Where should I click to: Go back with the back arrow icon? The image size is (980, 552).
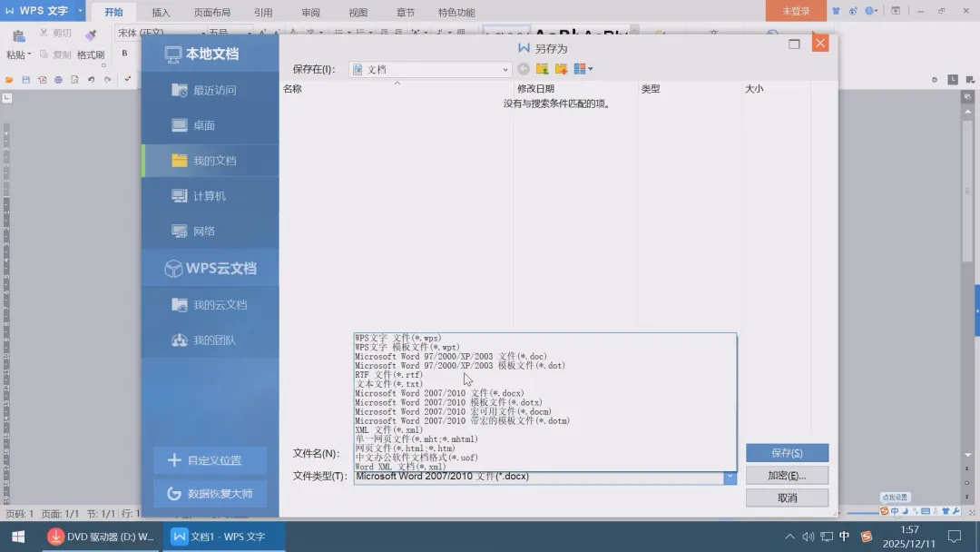tap(524, 69)
